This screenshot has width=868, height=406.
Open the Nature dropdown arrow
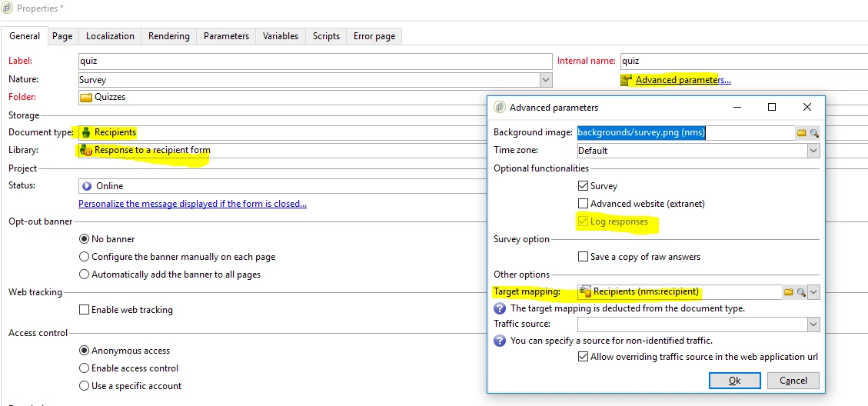(547, 80)
